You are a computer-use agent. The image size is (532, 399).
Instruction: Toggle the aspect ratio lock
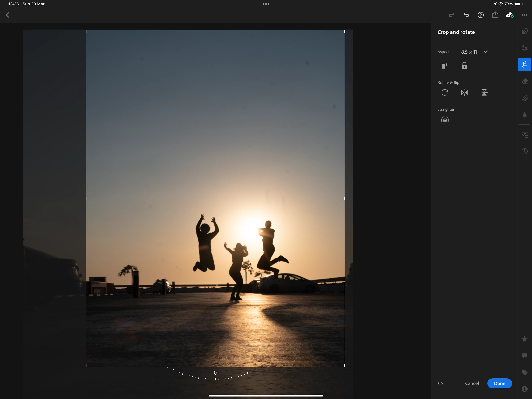coord(464,66)
